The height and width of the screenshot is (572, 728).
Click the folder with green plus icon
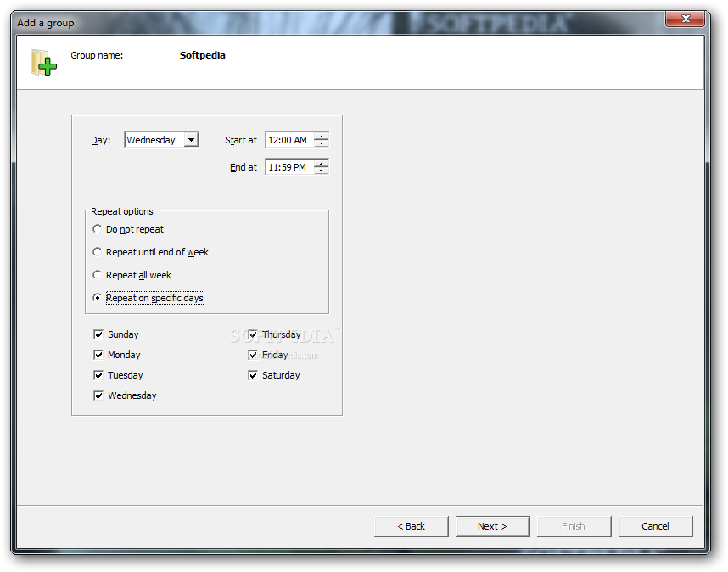pyautogui.click(x=43, y=63)
